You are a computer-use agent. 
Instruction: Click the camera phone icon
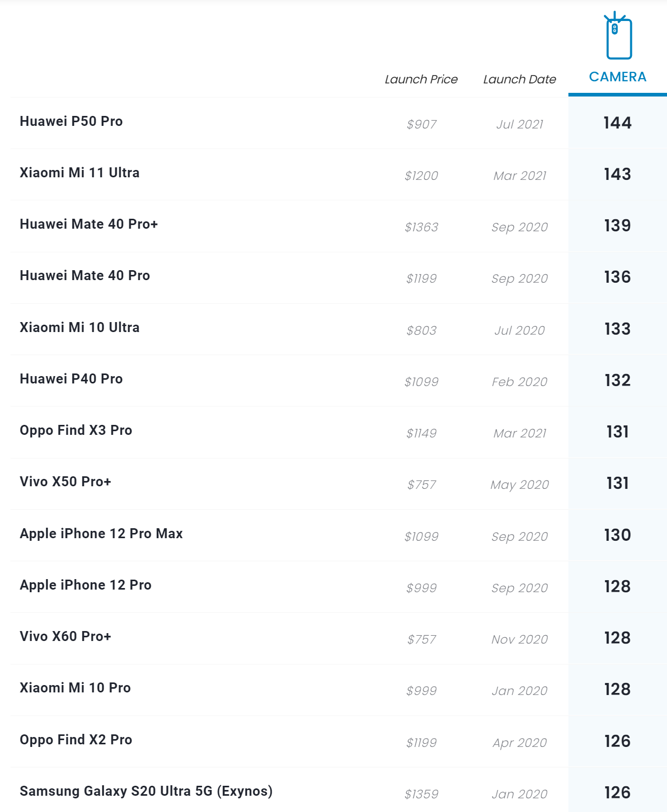618,37
